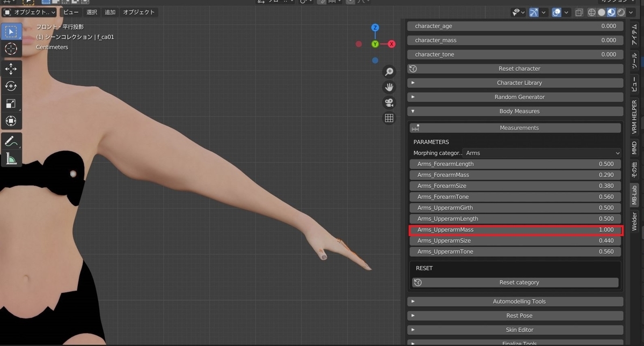Select the Annotate pencil tool
The width and height of the screenshot is (644, 346).
tap(11, 142)
